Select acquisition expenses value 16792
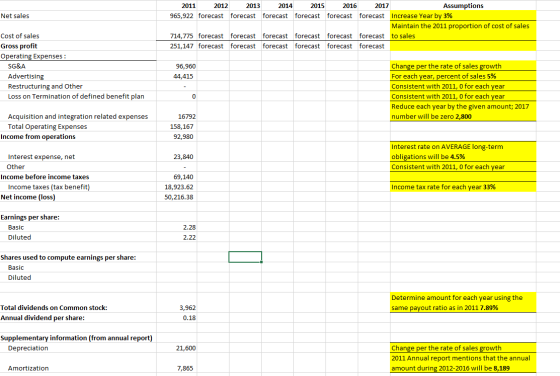The height and width of the screenshot is (376, 560). (187, 116)
